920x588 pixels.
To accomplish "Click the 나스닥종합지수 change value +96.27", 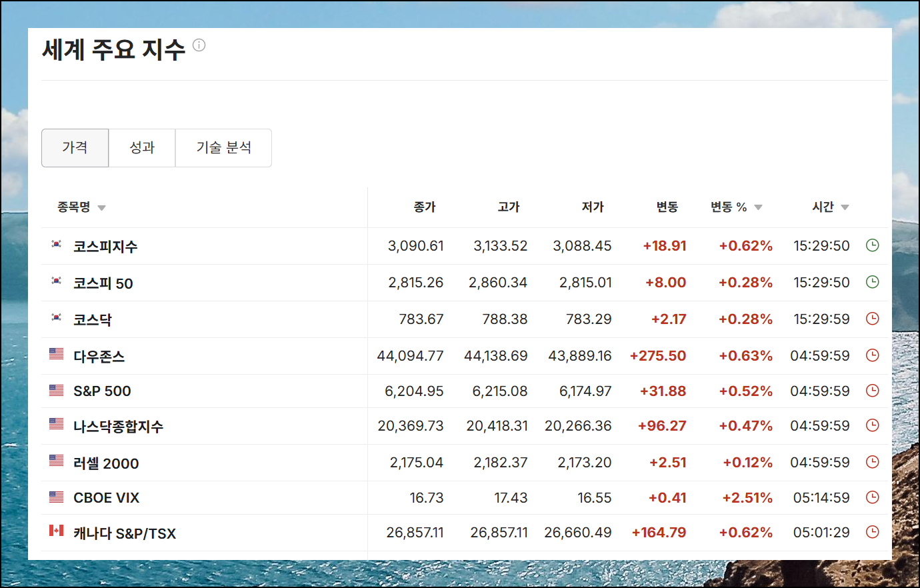I will [662, 426].
